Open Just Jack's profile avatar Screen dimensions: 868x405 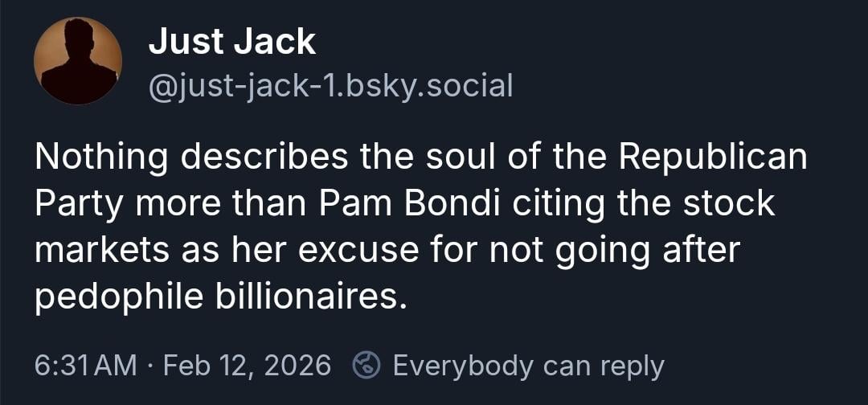(x=77, y=61)
